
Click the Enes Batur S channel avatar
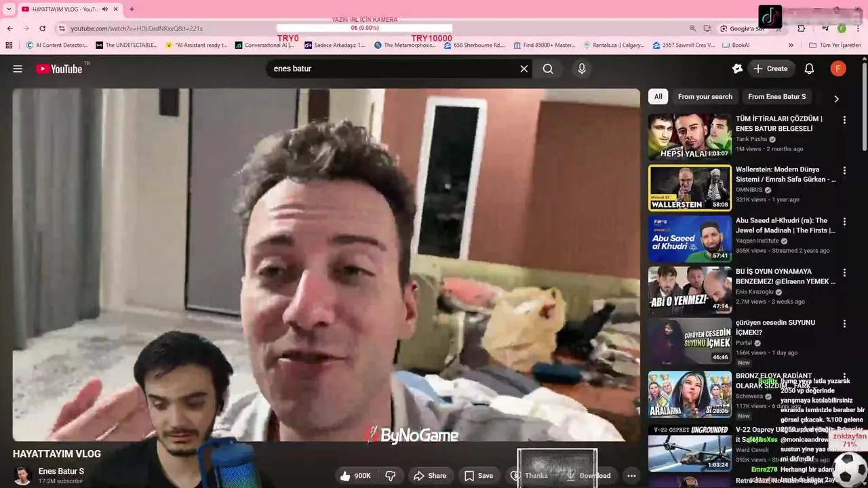(23, 475)
